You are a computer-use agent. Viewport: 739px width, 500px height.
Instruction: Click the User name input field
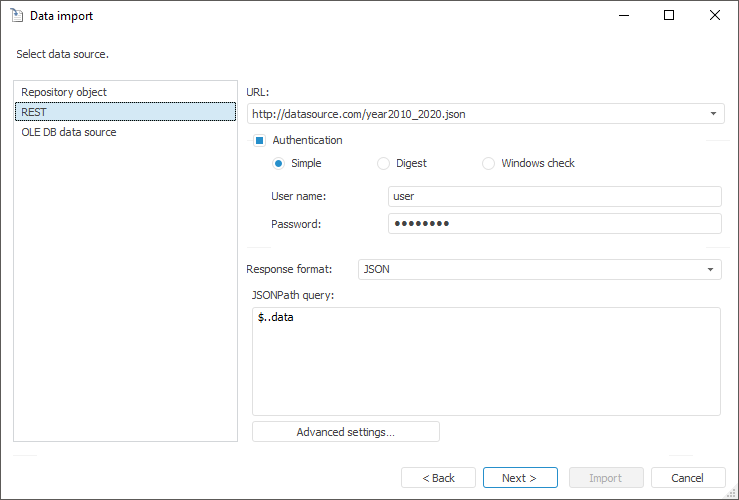click(x=554, y=196)
